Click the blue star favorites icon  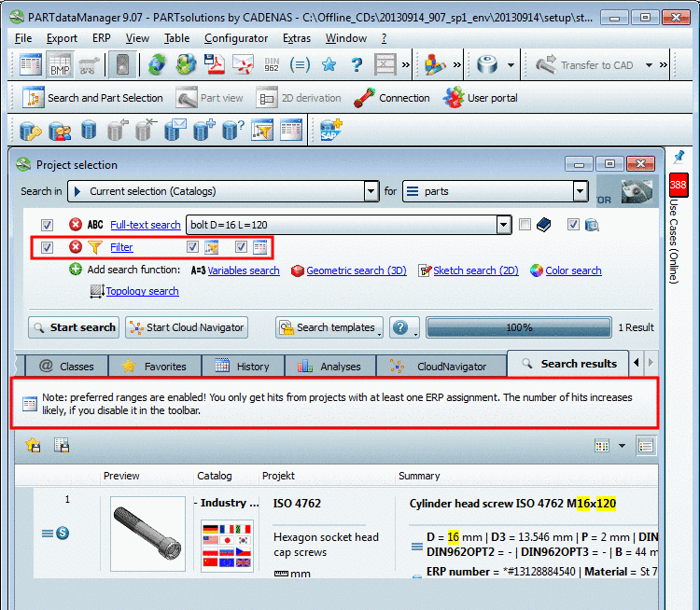(x=329, y=65)
